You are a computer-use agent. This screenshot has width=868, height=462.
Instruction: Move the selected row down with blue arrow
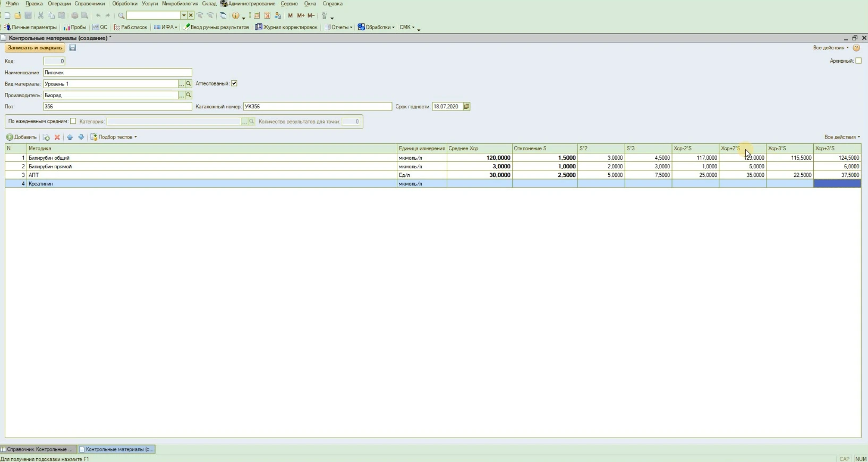point(81,137)
